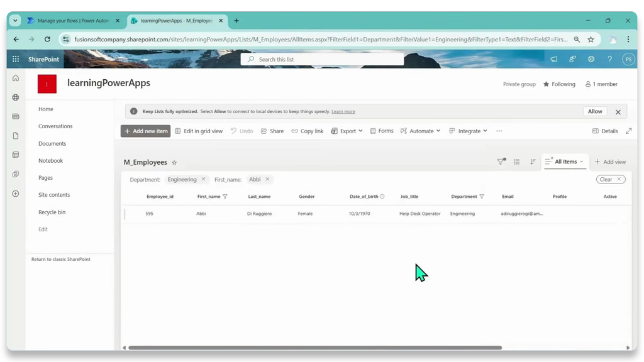Remove the Engineering department filter chip

point(203,179)
